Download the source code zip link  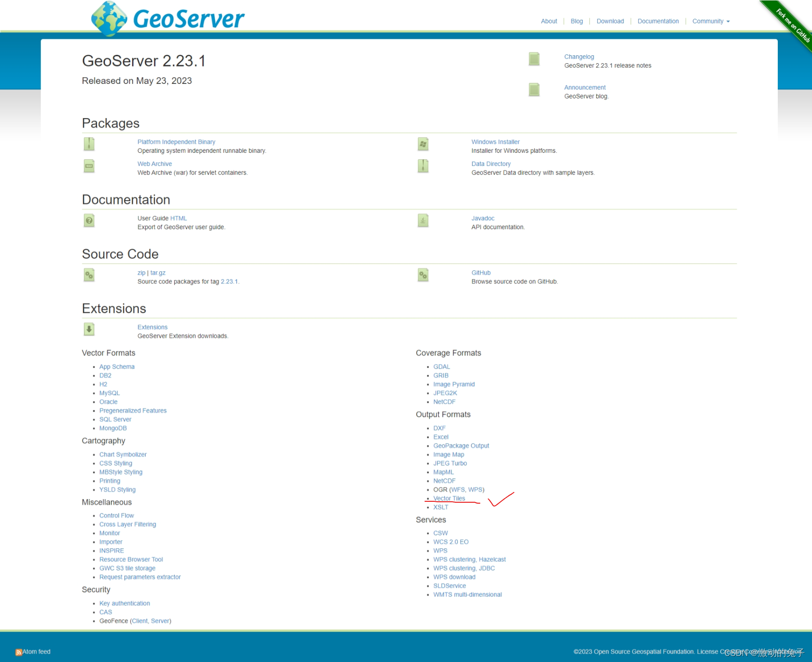[141, 273]
